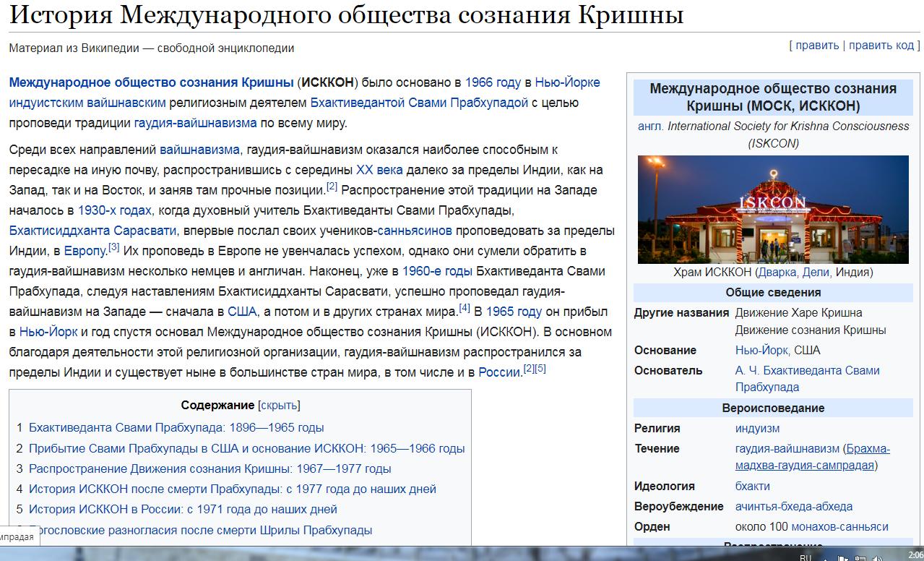Click the 'править код' source edit link

(x=881, y=45)
